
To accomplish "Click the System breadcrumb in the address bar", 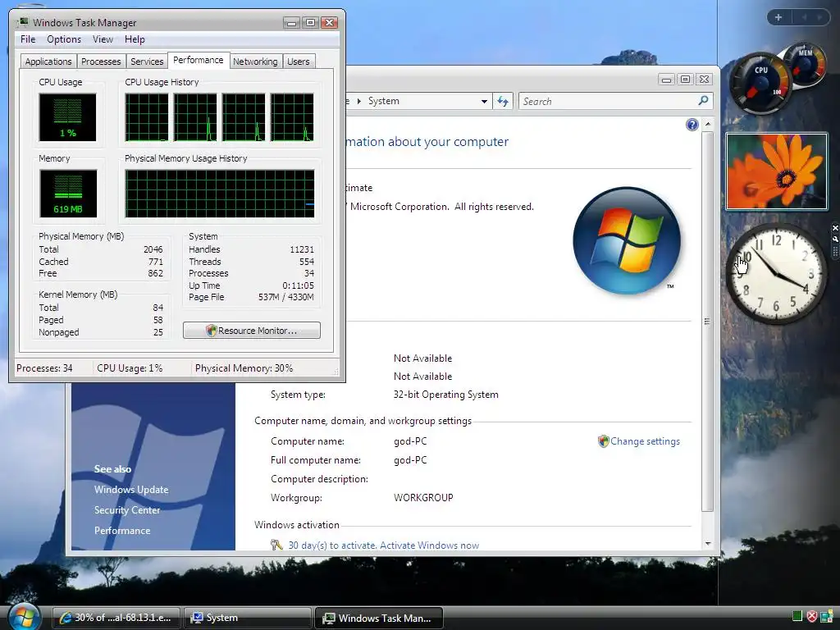I will coord(384,101).
